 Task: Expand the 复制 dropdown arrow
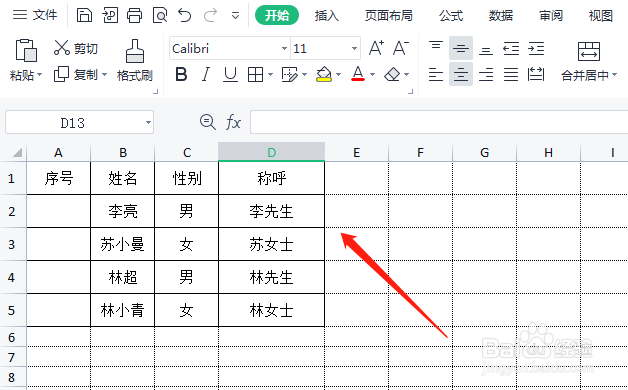(x=105, y=74)
